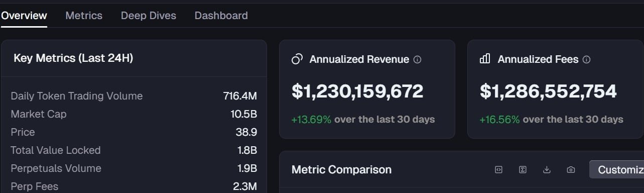The image size is (644, 193).
Task: Click the bar chart icon next to Annualized Fees
Action: 485,59
